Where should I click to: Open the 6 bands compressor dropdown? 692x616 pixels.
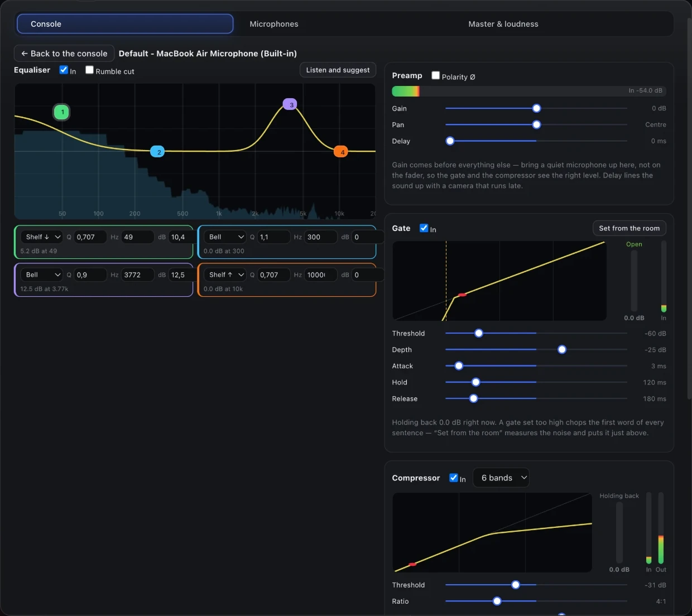(x=501, y=478)
